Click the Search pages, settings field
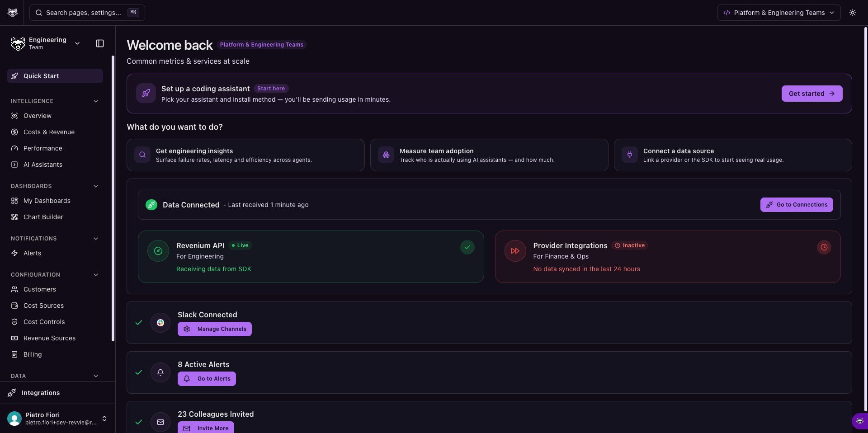Viewport: 868px width, 433px height. [x=87, y=13]
